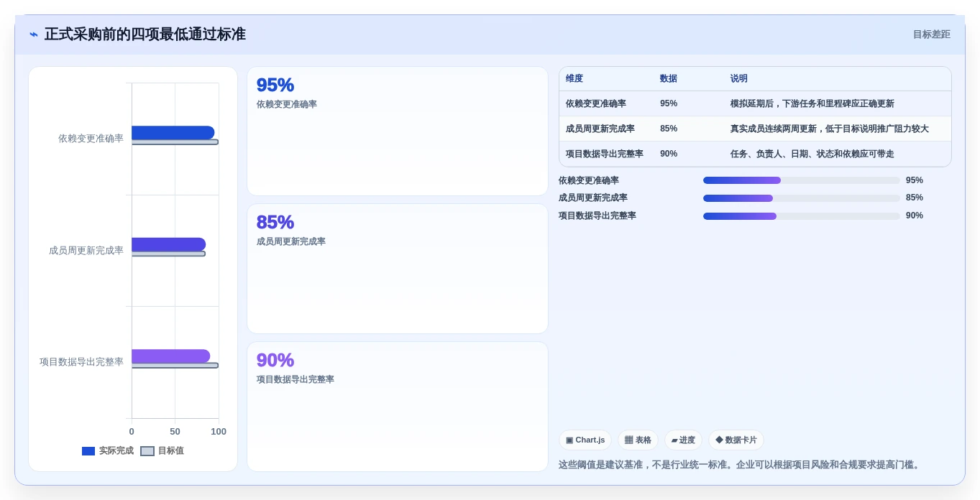Screen dimensions: 980x500
Task: Click the 数据卡片 tag chip
Action: 736,440
